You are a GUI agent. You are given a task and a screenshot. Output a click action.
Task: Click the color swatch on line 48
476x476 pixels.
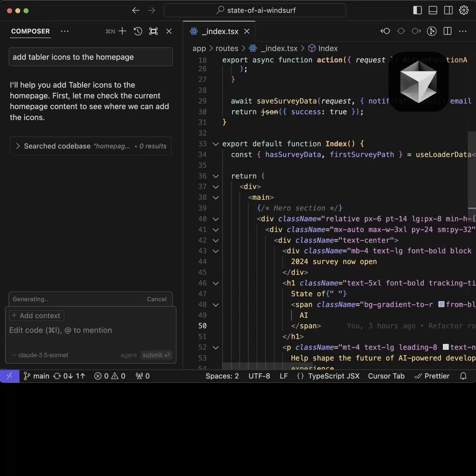(x=441, y=305)
